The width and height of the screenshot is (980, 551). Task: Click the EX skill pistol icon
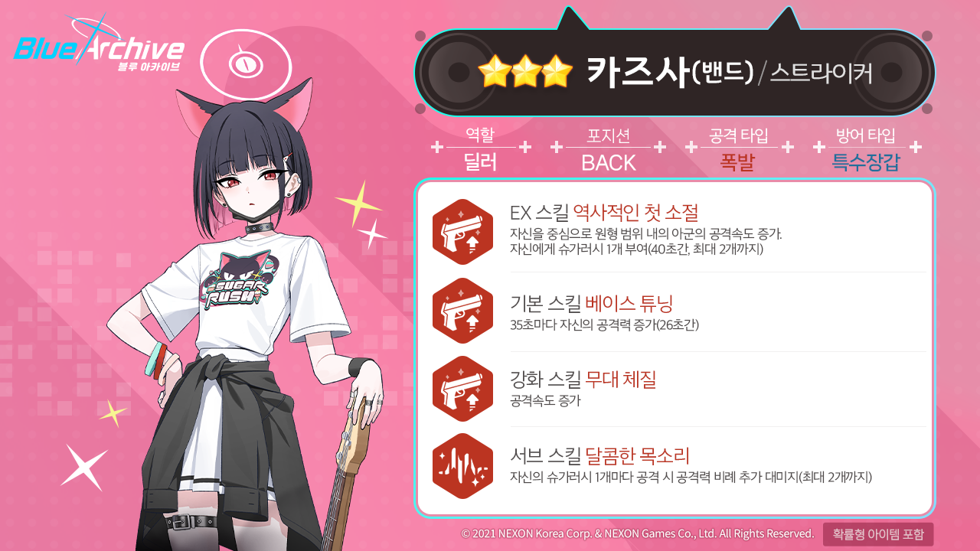(x=462, y=232)
